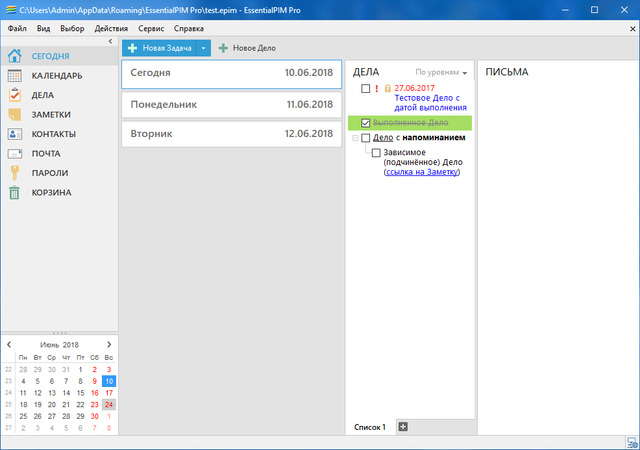The width and height of the screenshot is (640, 450).
Task: Follow the ссылка на Заметку link
Action: 420,172
